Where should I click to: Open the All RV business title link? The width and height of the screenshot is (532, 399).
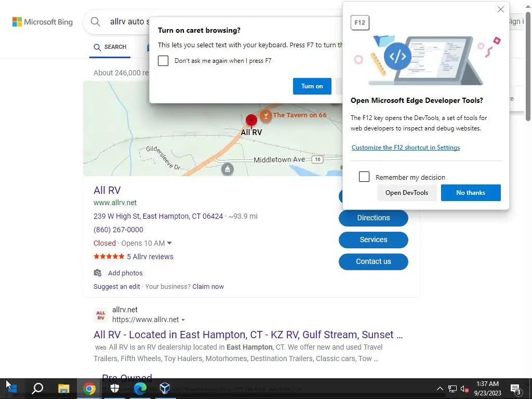(x=107, y=190)
